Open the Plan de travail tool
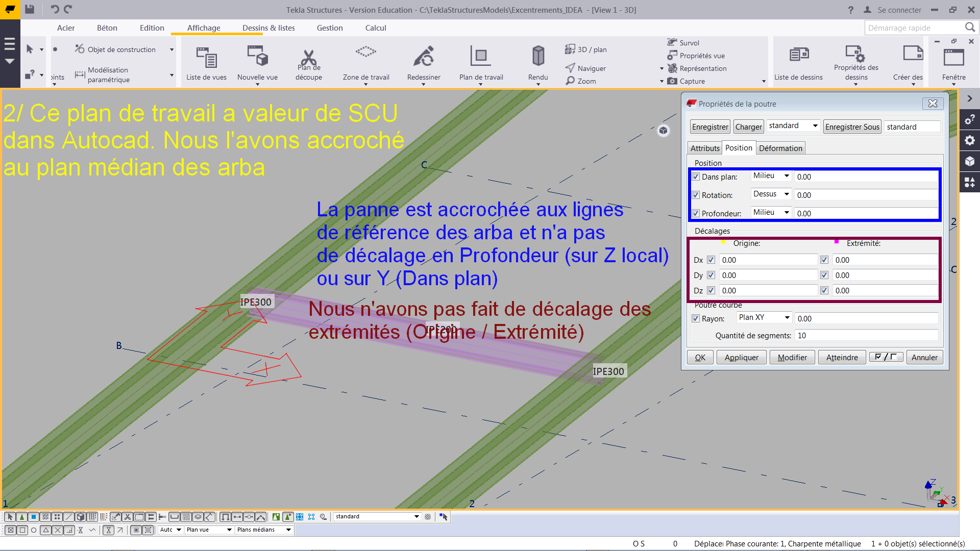Image resolution: width=980 pixels, height=551 pixels. (x=481, y=62)
